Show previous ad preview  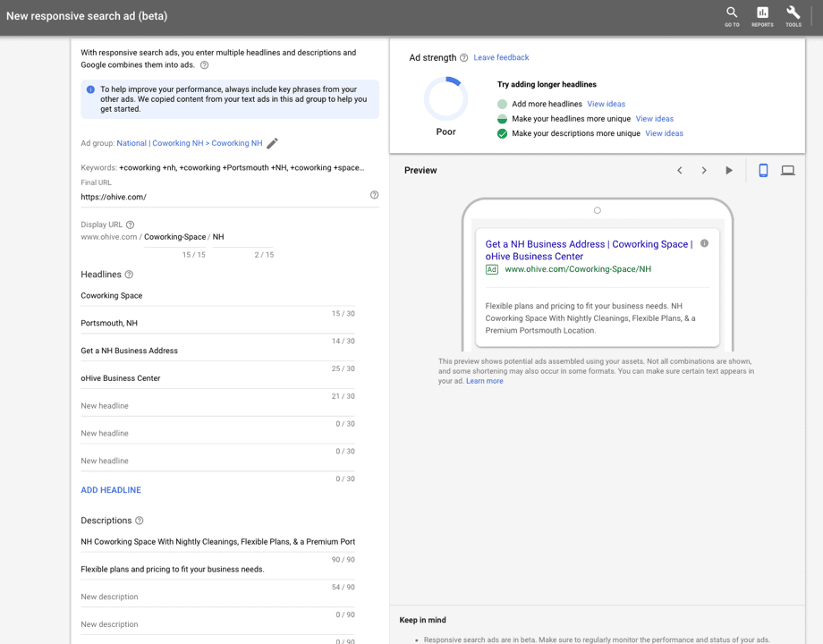click(680, 170)
